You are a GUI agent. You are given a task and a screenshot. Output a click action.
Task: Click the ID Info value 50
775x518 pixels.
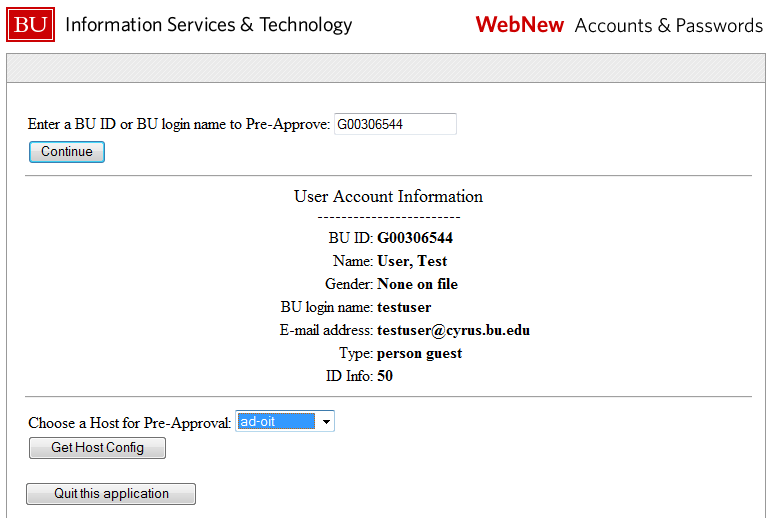pos(385,376)
